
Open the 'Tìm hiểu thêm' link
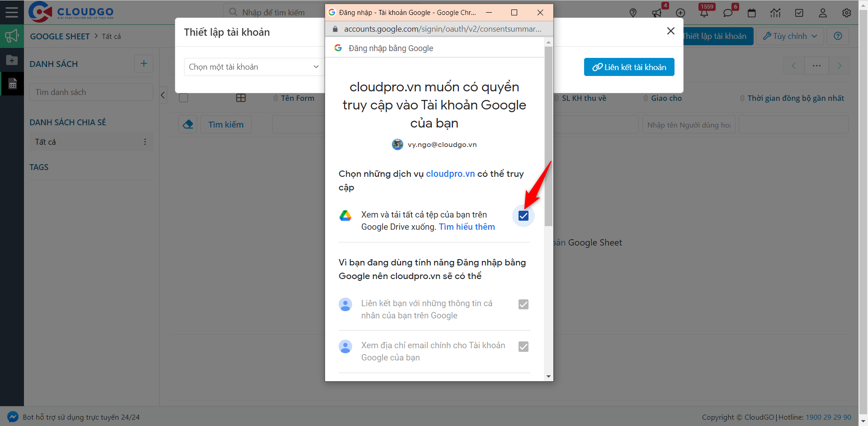(x=467, y=227)
